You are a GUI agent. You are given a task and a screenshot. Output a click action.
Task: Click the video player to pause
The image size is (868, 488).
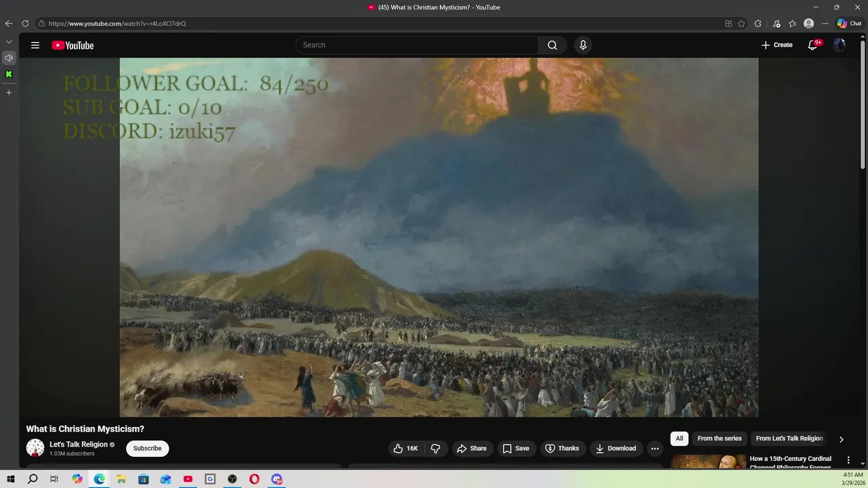[x=439, y=237]
